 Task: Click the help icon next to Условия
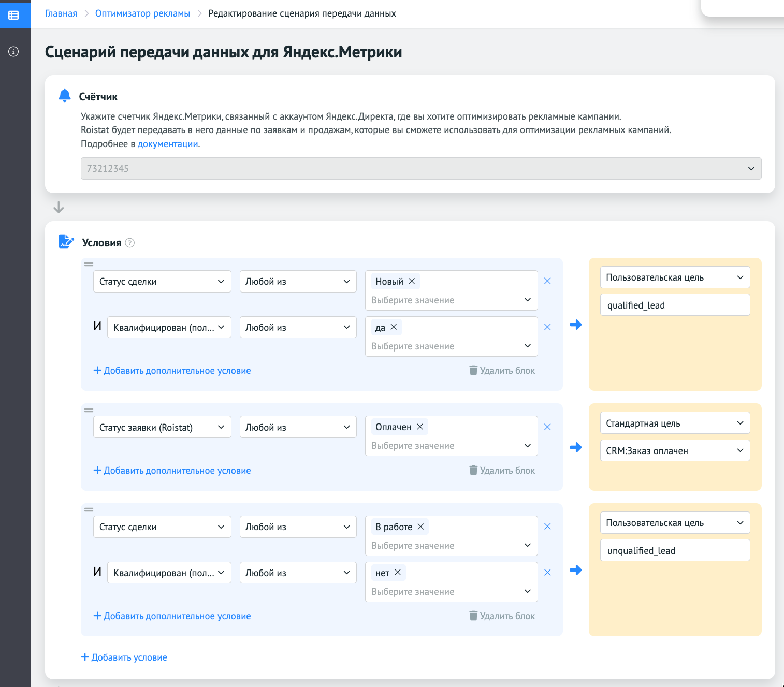[x=130, y=243]
